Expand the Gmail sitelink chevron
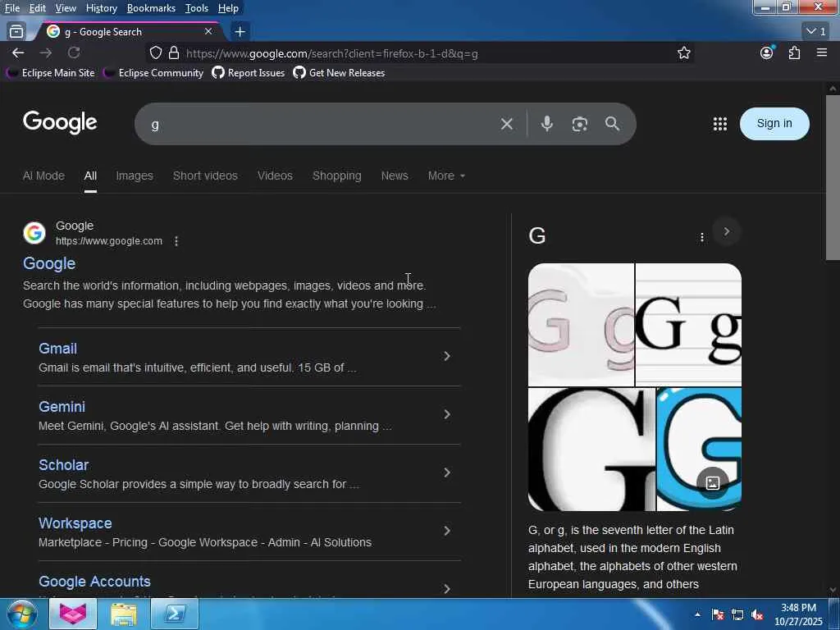 (x=447, y=356)
